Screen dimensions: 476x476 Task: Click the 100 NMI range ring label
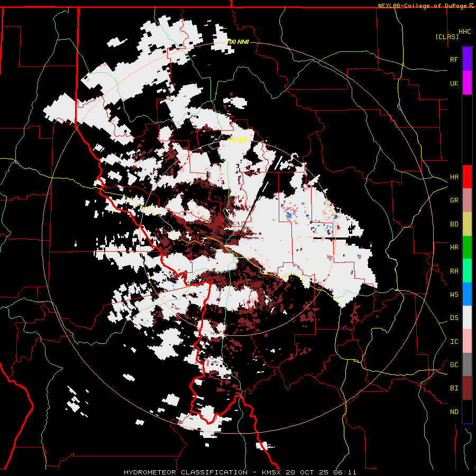[x=237, y=42]
